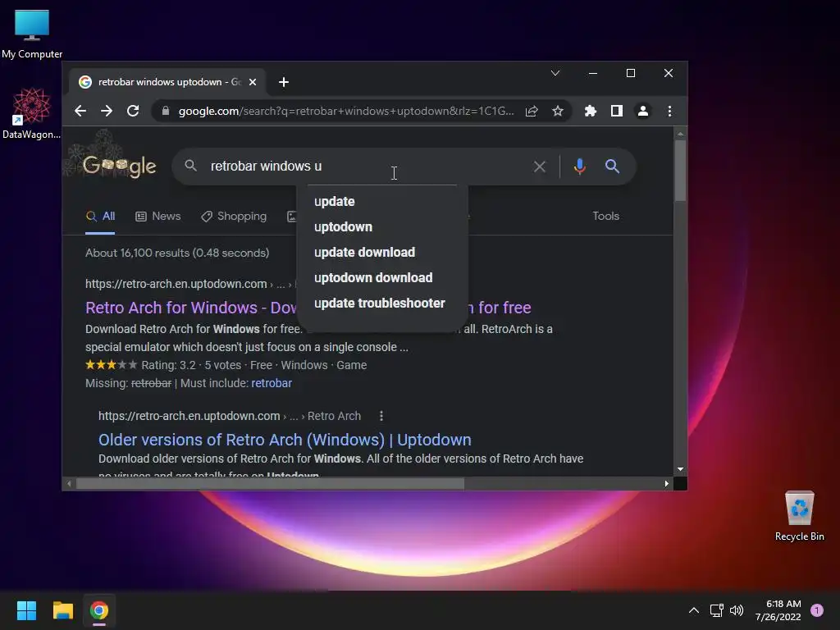840x630 pixels.
Task: Select DataWagon desktop shortcut
Action: pos(32,113)
